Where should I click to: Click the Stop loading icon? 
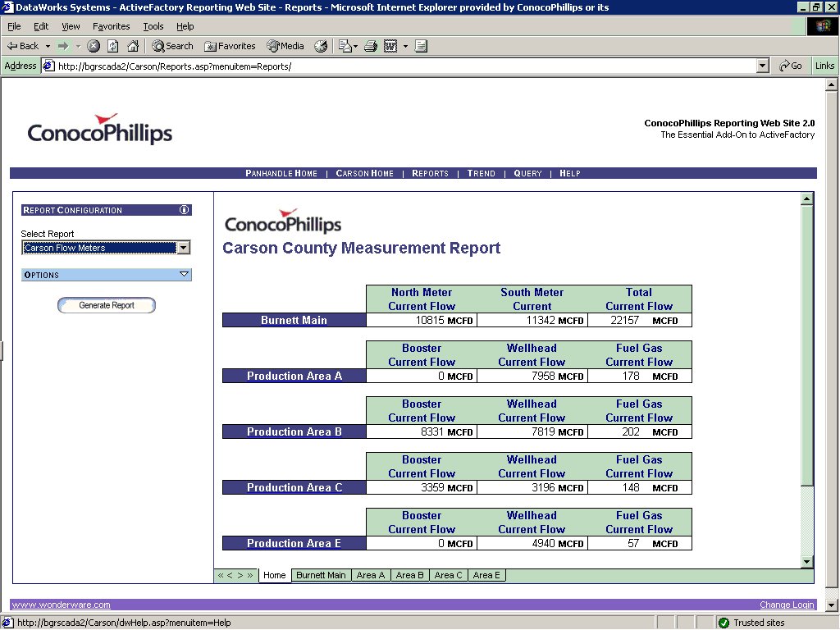click(94, 46)
